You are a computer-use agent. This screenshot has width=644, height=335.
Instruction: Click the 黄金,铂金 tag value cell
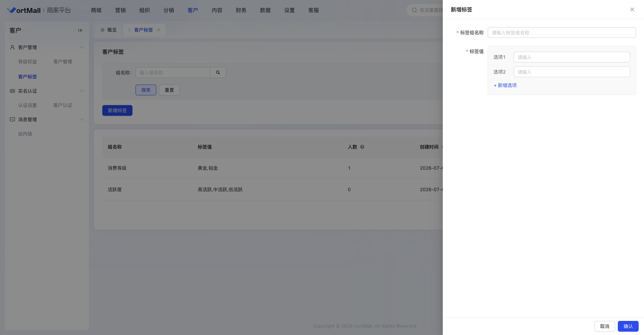208,168
